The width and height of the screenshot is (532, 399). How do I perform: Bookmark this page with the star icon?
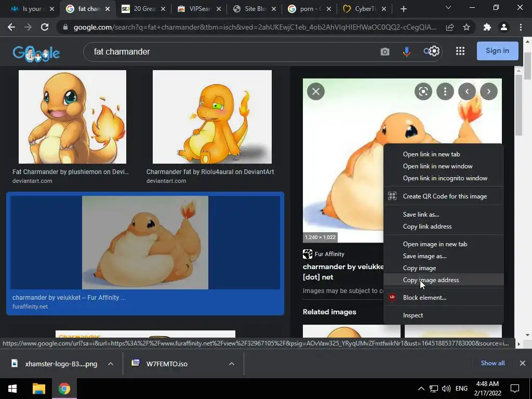coord(467,27)
